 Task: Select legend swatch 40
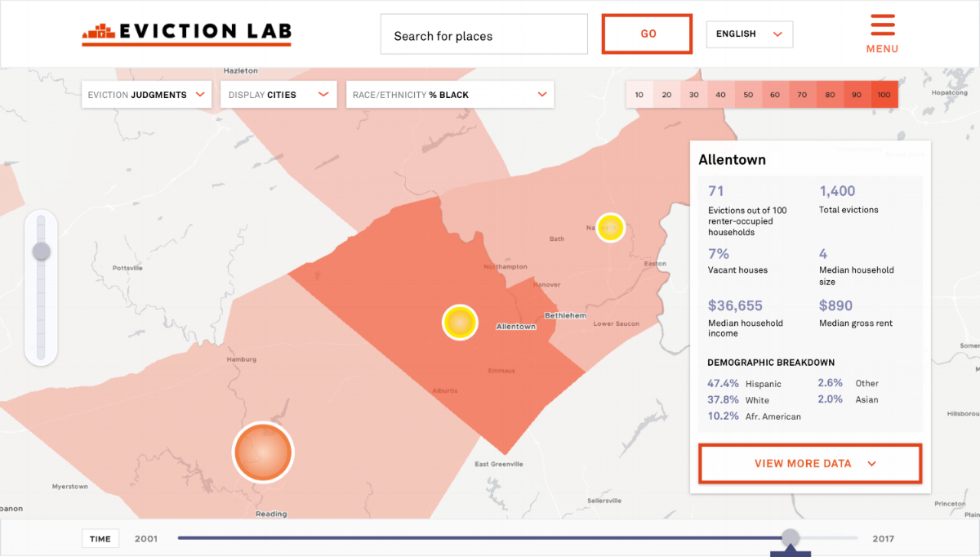[721, 95]
